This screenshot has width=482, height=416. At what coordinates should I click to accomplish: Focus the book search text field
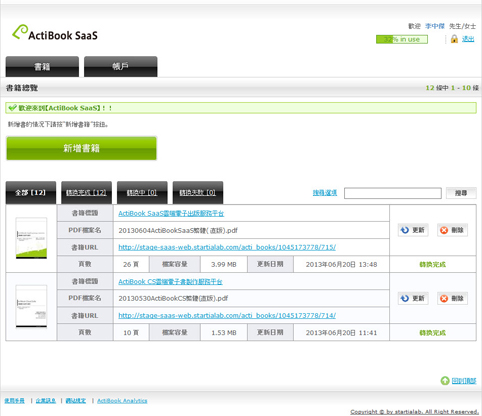pyautogui.click(x=393, y=193)
